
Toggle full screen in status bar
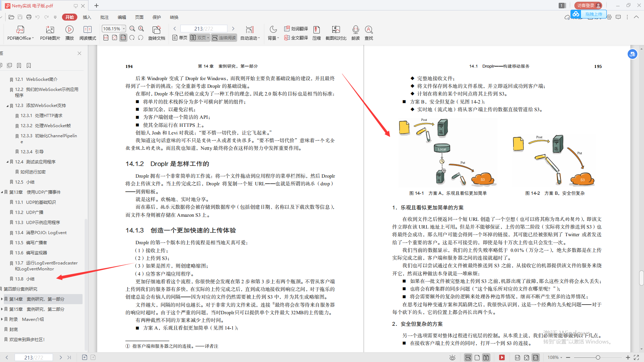tap(636, 357)
